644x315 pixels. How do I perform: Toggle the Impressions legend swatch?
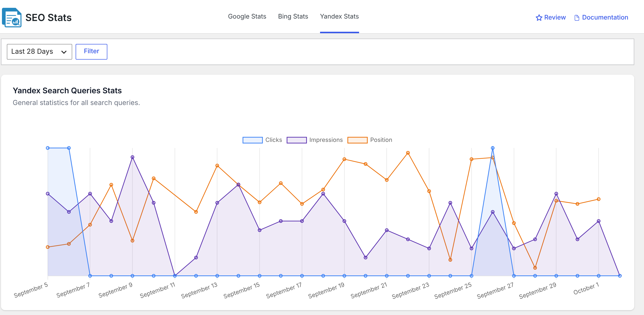[x=296, y=140]
